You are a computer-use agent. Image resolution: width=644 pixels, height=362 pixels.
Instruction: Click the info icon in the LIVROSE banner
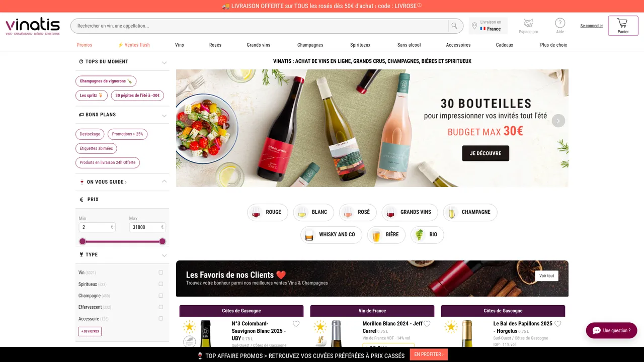coord(419,6)
